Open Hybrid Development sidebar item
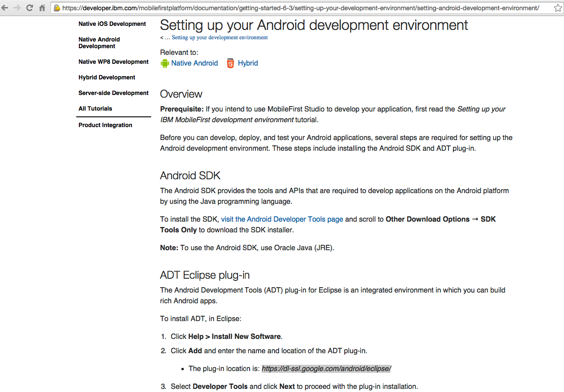This screenshot has height=392, width=564. tap(107, 78)
